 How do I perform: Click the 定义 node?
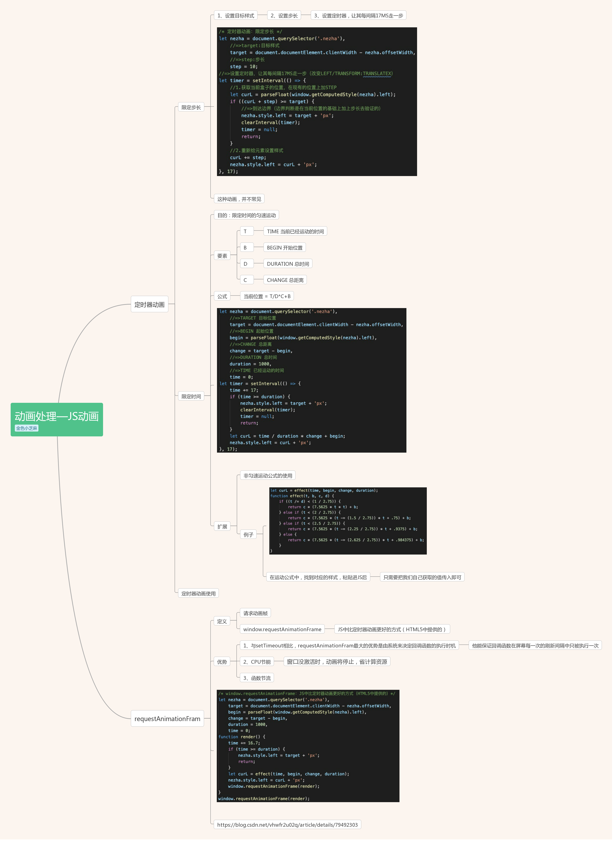tap(222, 621)
